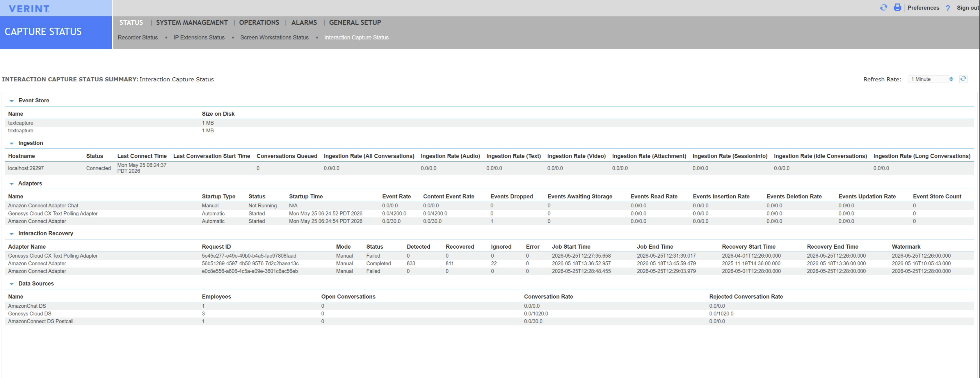Go to IP Extensions Status tab
980x378 pixels.
coord(199,37)
